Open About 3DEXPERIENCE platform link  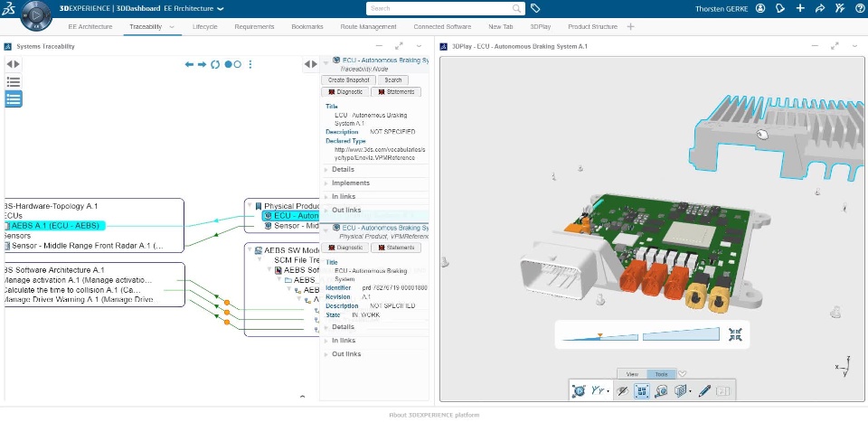point(434,415)
